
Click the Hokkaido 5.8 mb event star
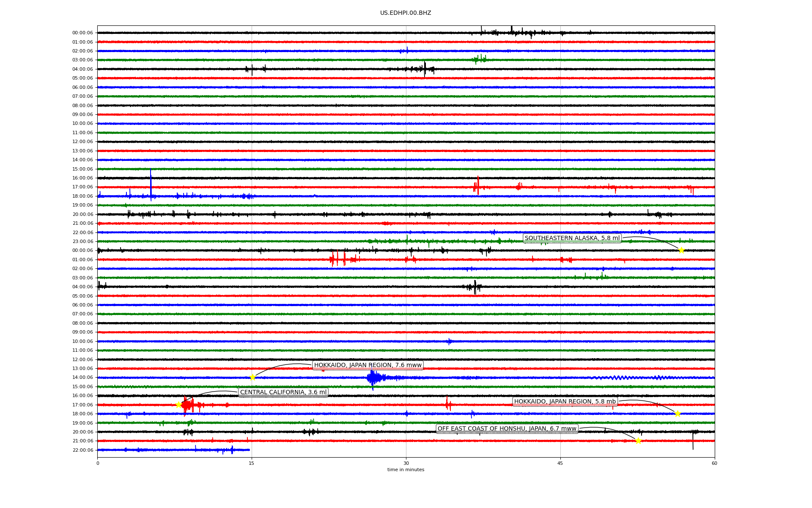[x=678, y=414]
